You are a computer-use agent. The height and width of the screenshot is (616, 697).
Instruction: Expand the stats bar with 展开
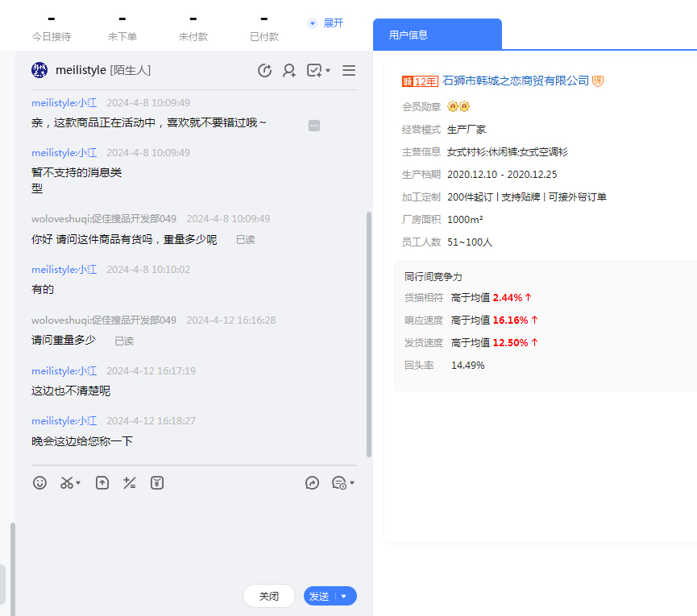[326, 23]
